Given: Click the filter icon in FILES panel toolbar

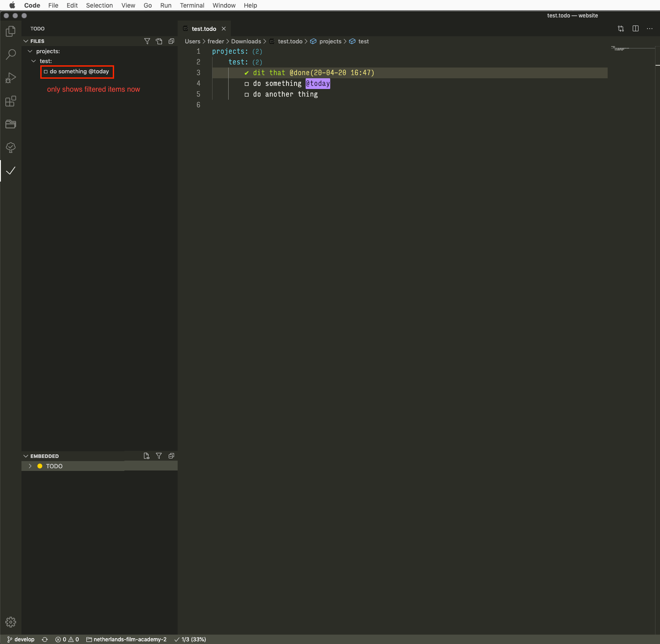Looking at the screenshot, I should click(147, 41).
